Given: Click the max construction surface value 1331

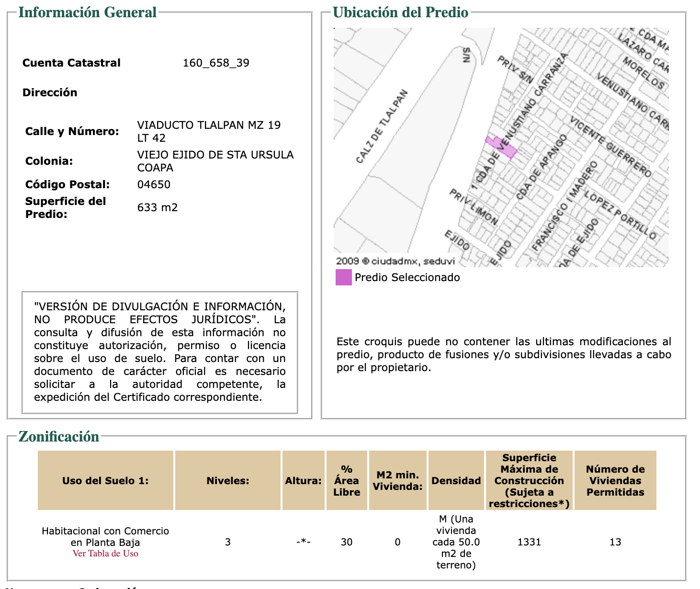Looking at the screenshot, I should 529,543.
